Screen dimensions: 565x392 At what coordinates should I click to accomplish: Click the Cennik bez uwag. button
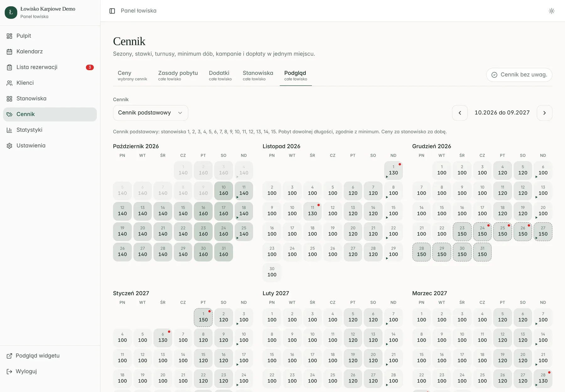[519, 75]
